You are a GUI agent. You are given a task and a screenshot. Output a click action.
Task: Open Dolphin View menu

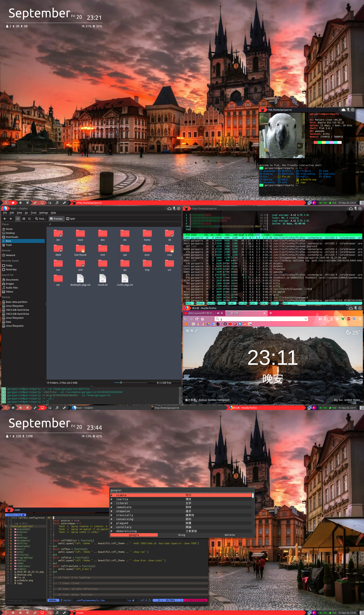19,213
